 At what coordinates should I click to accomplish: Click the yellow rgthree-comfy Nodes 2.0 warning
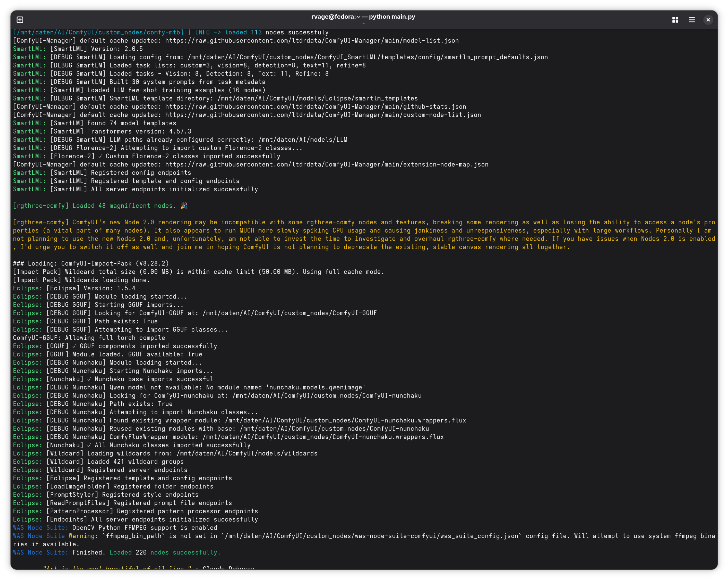(364, 235)
